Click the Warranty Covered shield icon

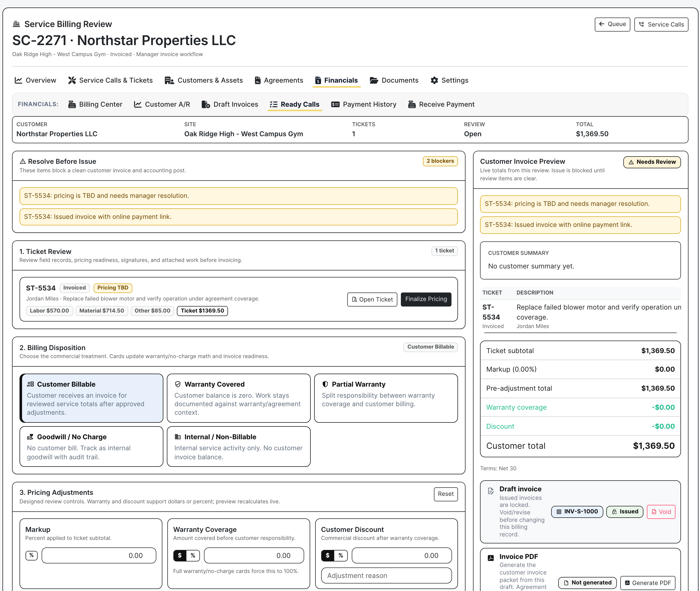tap(178, 384)
